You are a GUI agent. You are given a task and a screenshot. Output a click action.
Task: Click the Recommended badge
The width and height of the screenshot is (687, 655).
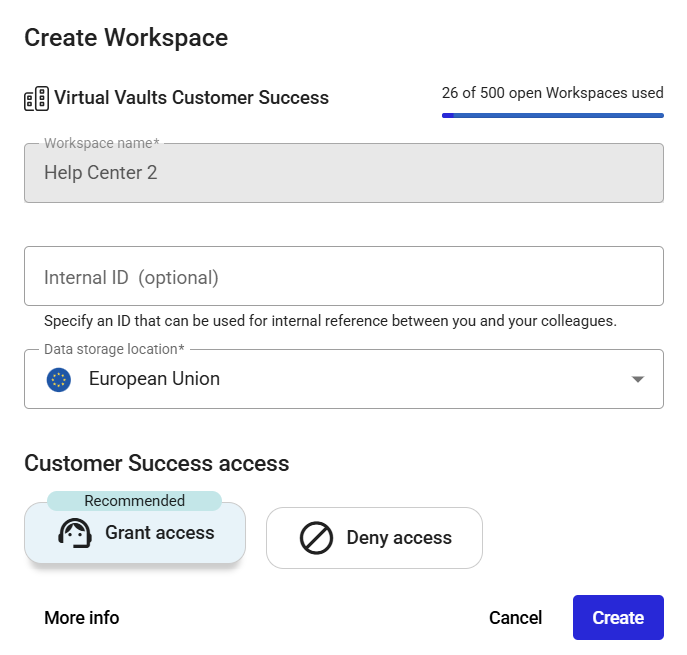pos(135,501)
